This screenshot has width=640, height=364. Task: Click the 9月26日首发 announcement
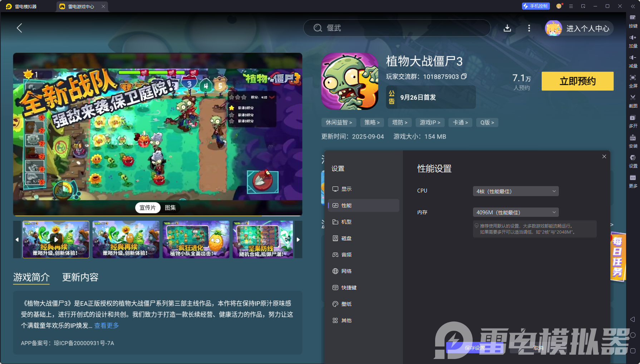pos(431,97)
